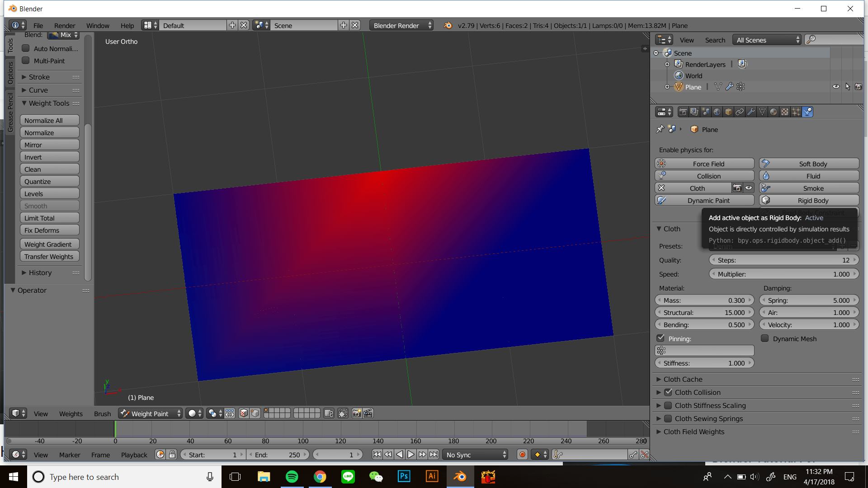Open the Weight Paint mode dropdown

pyautogui.click(x=150, y=413)
